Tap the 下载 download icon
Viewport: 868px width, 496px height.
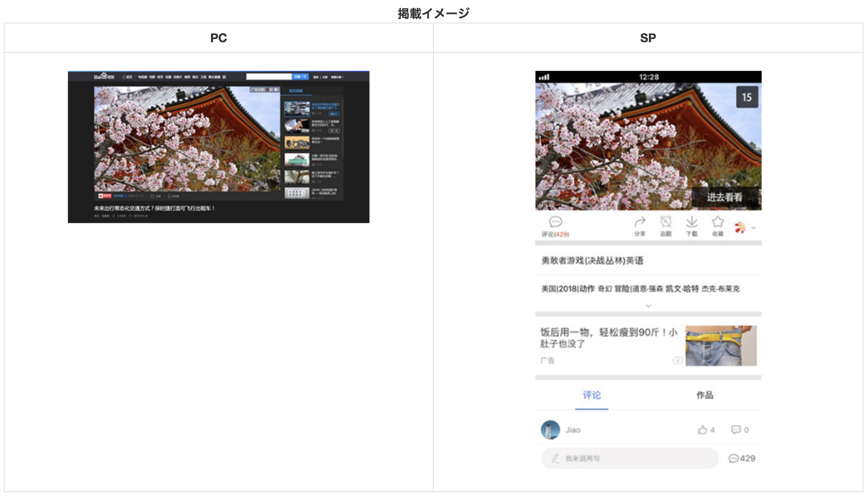[x=692, y=222]
